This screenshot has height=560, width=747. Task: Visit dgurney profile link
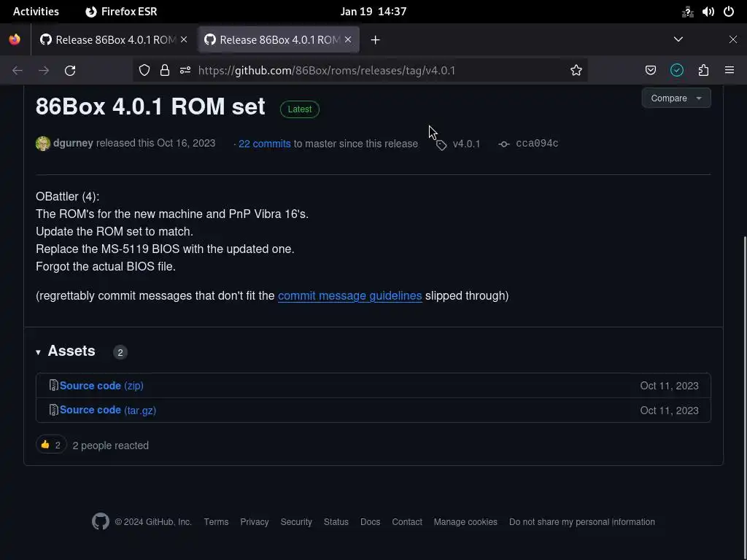[x=74, y=144]
